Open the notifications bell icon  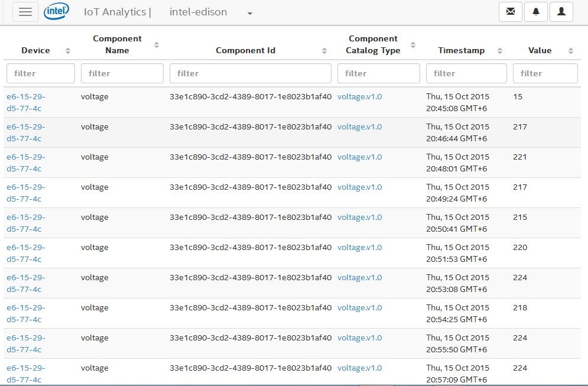point(536,12)
